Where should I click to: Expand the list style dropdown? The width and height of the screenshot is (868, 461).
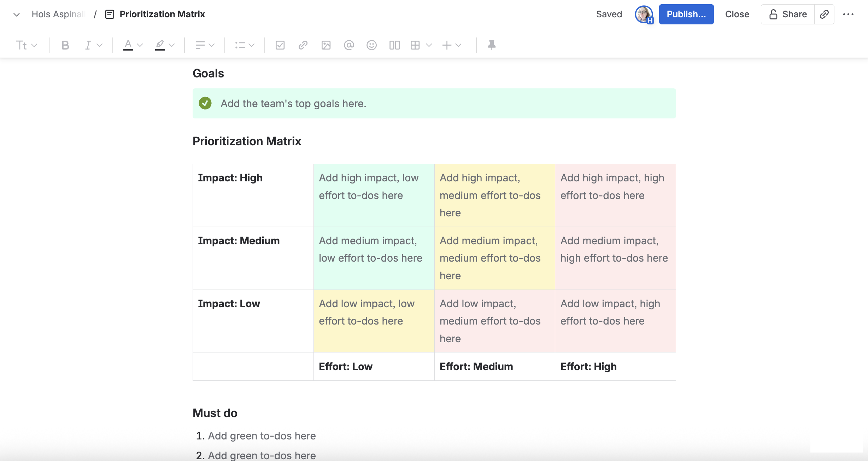[244, 45]
